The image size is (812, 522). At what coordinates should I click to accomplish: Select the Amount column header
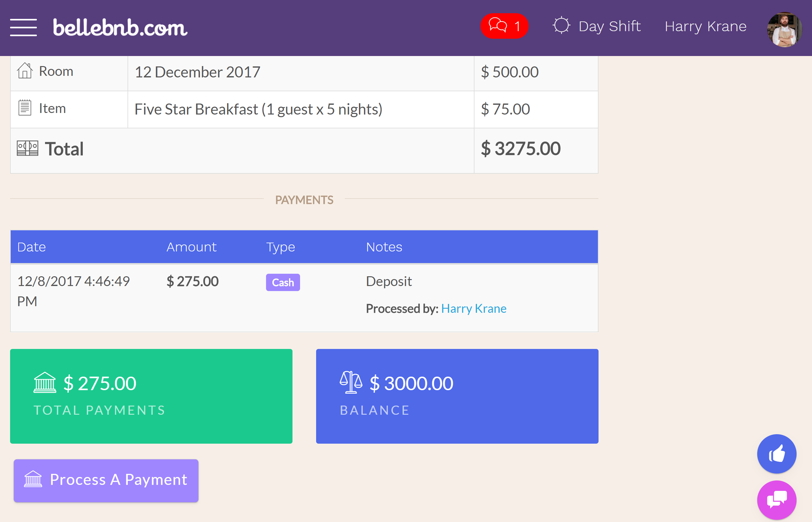pyautogui.click(x=190, y=246)
